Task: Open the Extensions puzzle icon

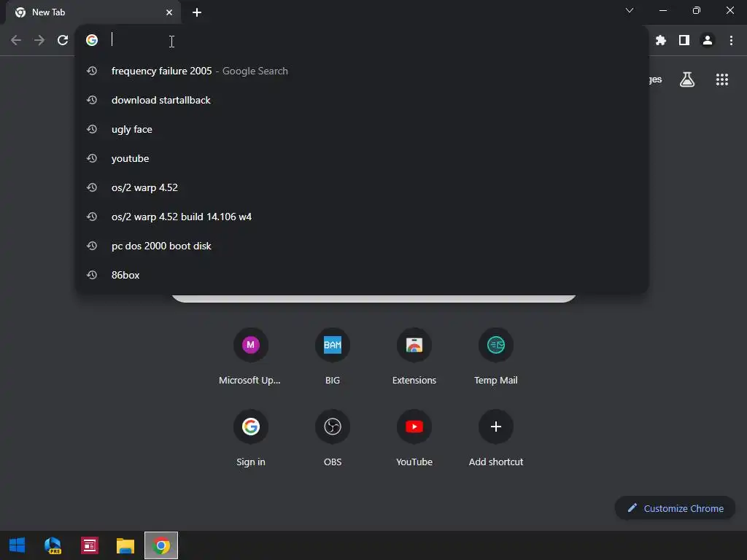Action: coord(661,41)
